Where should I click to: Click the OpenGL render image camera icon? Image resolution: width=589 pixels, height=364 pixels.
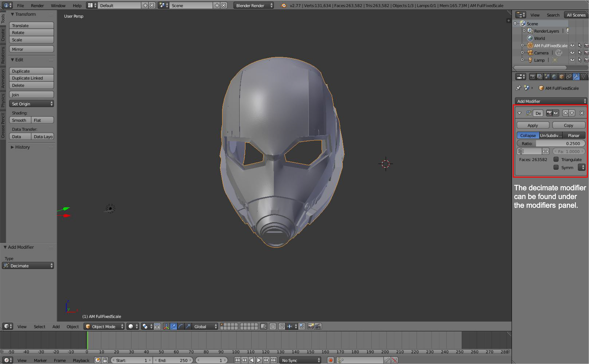point(311,326)
